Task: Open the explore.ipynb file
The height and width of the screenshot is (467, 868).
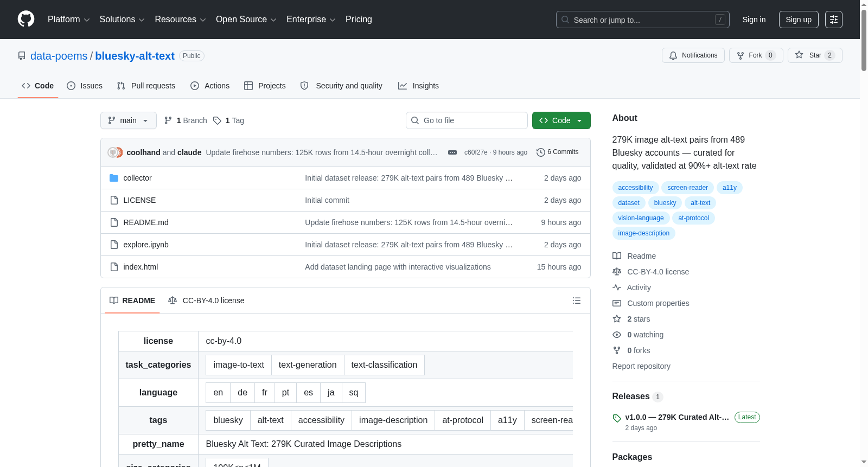Action: tap(146, 245)
